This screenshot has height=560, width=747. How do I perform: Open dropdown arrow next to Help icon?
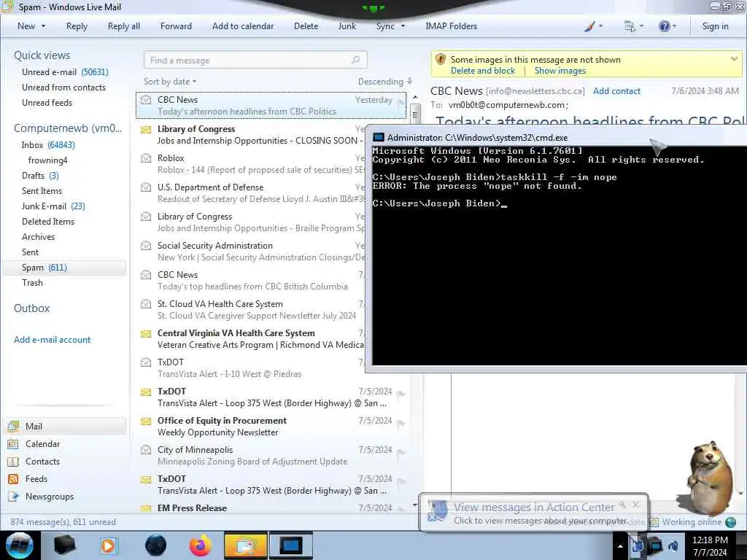(674, 26)
